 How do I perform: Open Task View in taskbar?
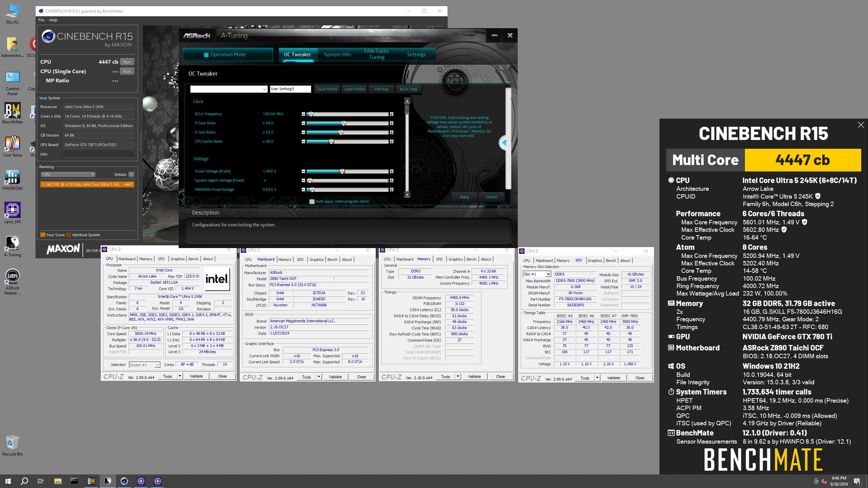(41, 481)
